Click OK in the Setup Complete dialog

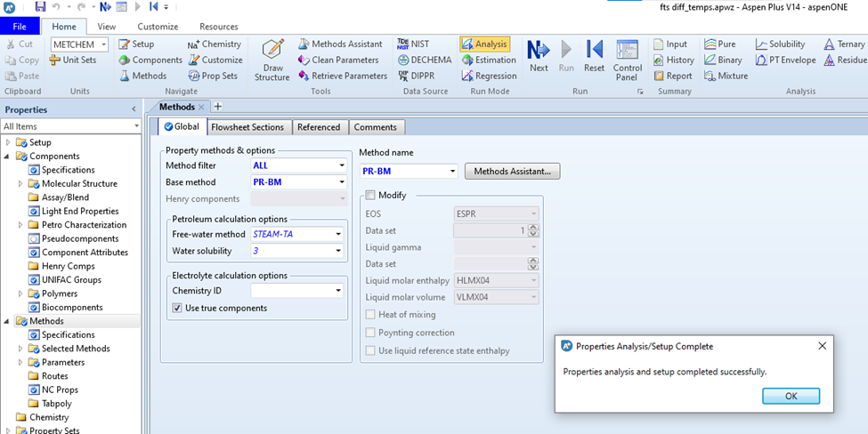pyautogui.click(x=791, y=396)
